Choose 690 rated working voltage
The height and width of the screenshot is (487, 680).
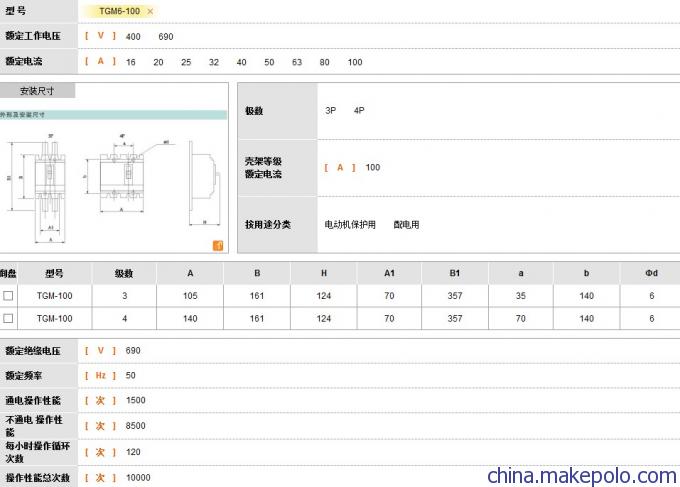[x=166, y=37]
